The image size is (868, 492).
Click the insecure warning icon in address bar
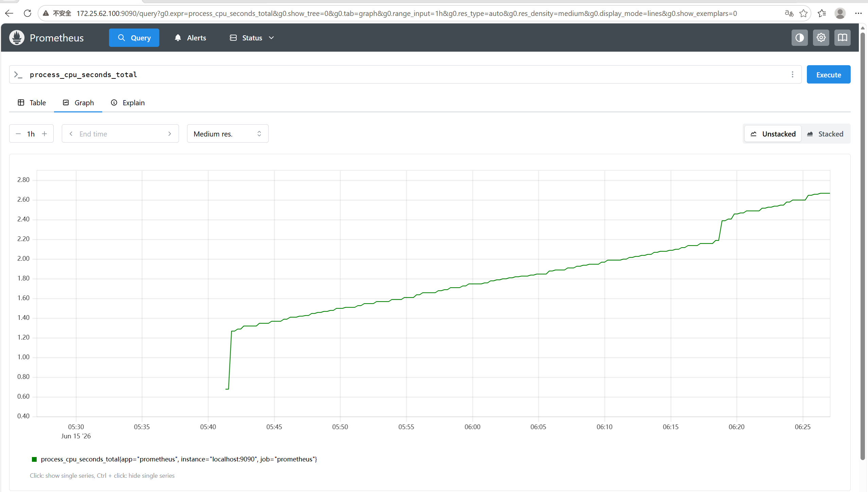click(x=46, y=13)
